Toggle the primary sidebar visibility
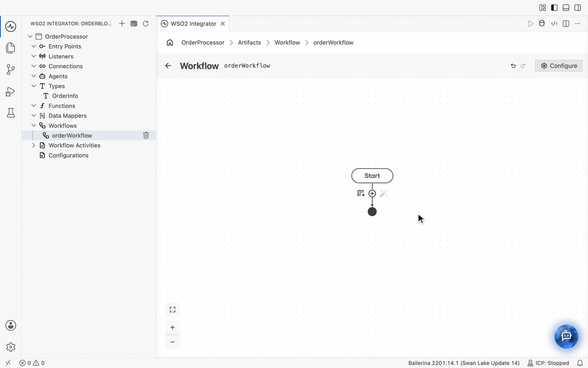588x368 pixels. (x=554, y=7)
